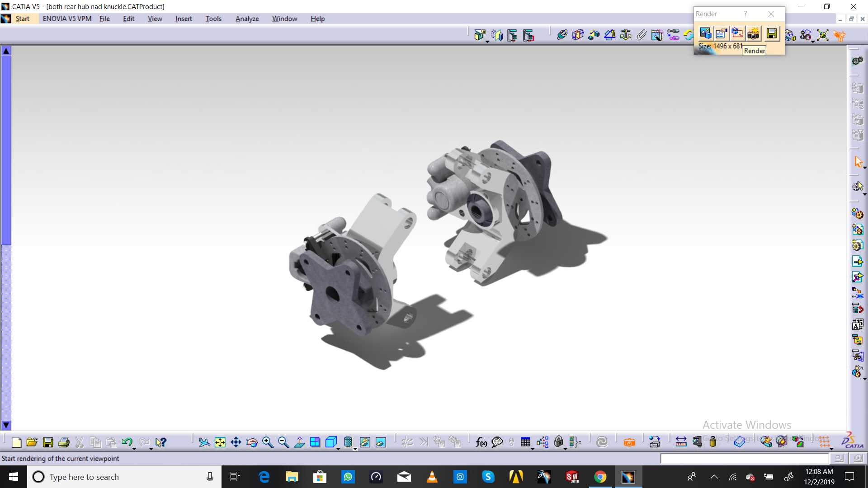Click the Normal View icon
868x488 pixels.
[299, 442]
